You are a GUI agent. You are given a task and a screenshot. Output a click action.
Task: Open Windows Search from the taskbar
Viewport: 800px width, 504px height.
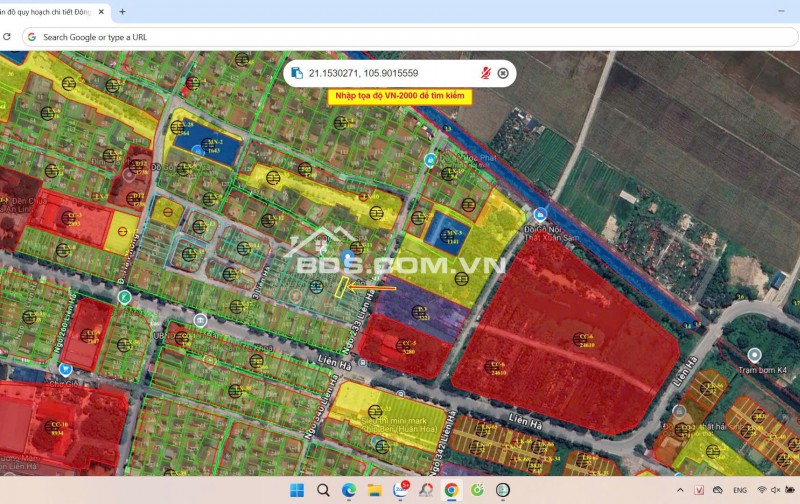coord(323,490)
